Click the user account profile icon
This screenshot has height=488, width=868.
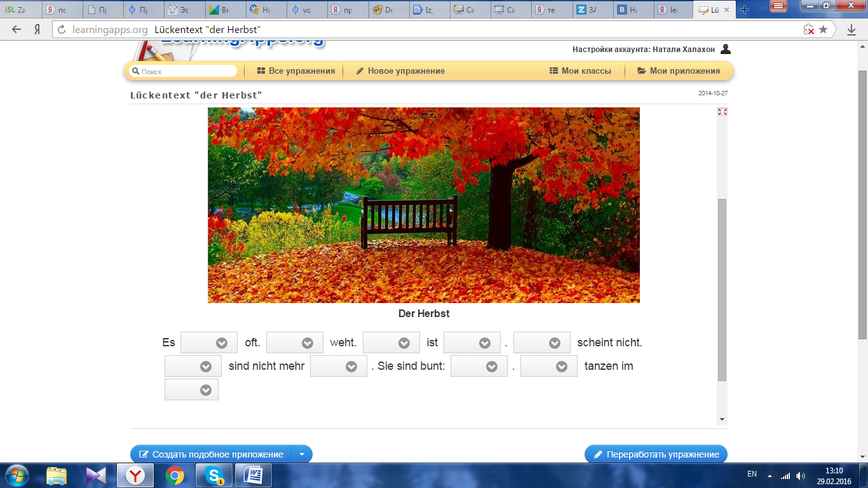pos(726,49)
